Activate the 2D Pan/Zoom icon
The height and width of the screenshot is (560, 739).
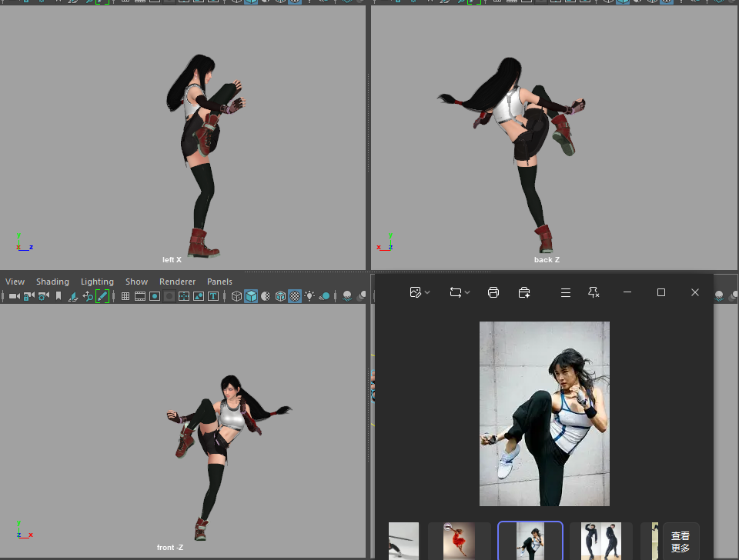88,296
